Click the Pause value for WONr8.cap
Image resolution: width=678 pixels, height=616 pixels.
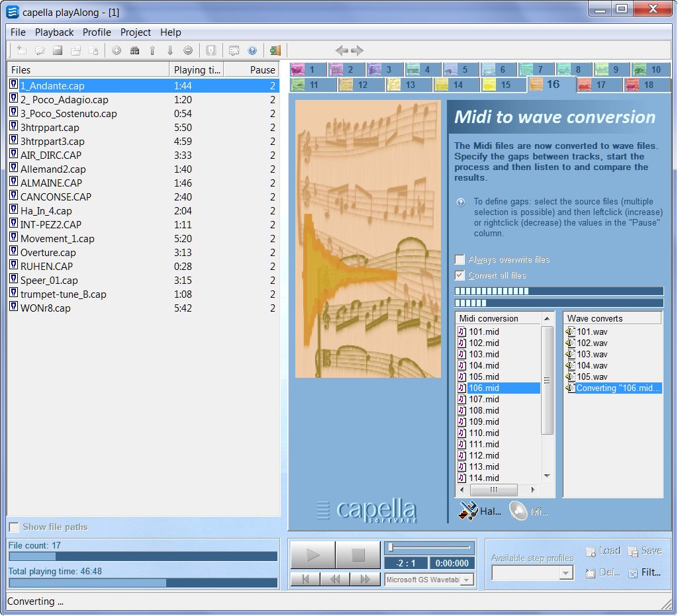pyautogui.click(x=272, y=308)
